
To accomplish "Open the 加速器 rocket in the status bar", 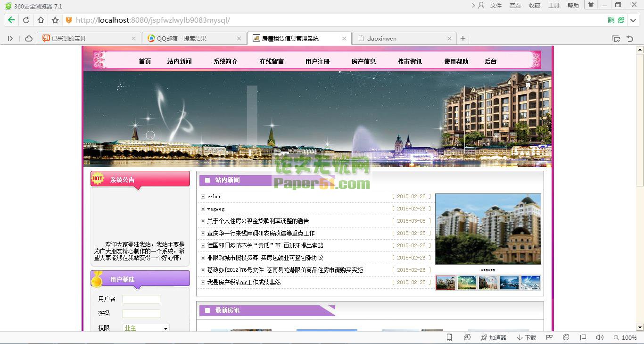I will click(494, 337).
